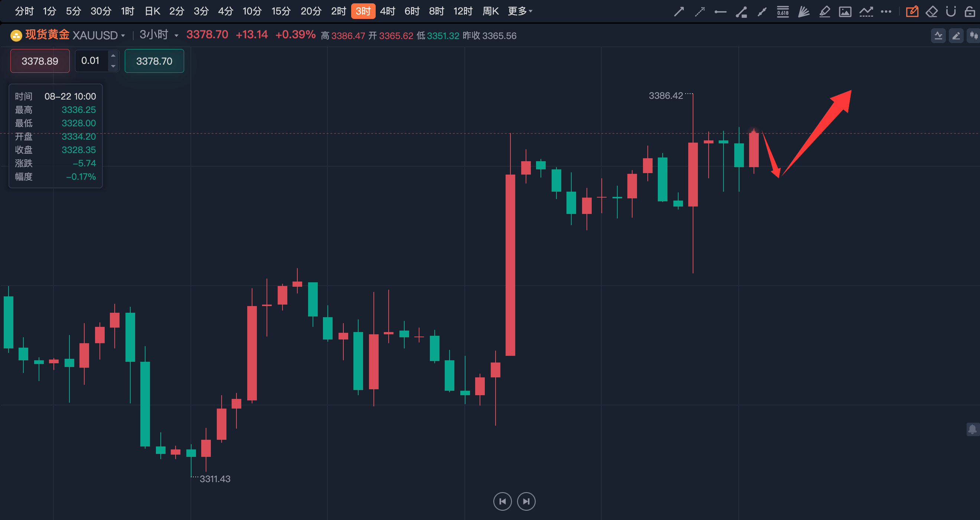Switch to the 1时 timeframe
Viewport: 980px width, 520px height.
[127, 12]
